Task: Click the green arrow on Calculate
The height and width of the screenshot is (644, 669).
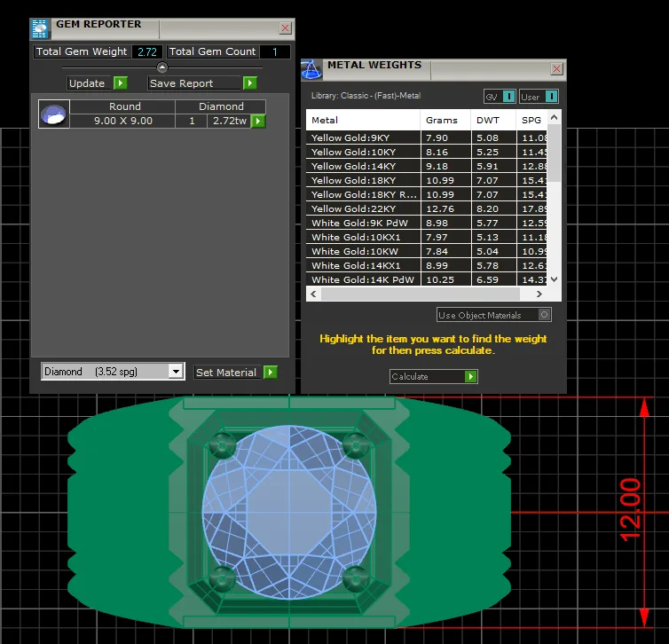Action: (470, 377)
